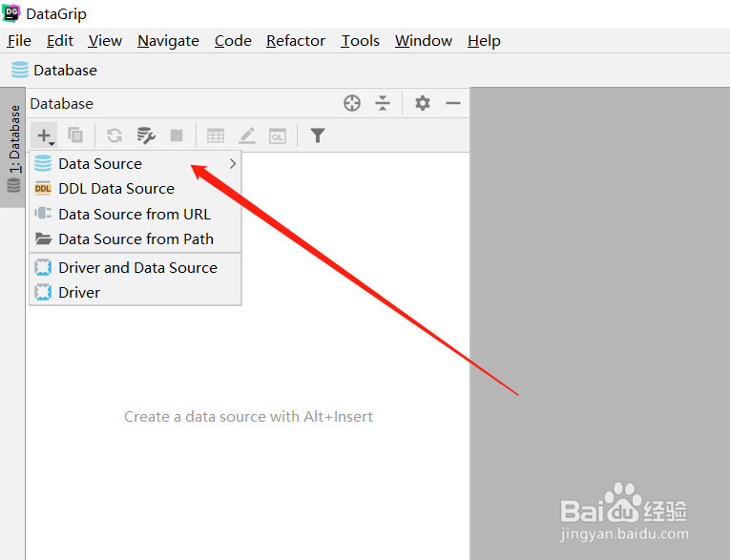Select Driver and Data Source entry
730x560 pixels.
coord(135,268)
